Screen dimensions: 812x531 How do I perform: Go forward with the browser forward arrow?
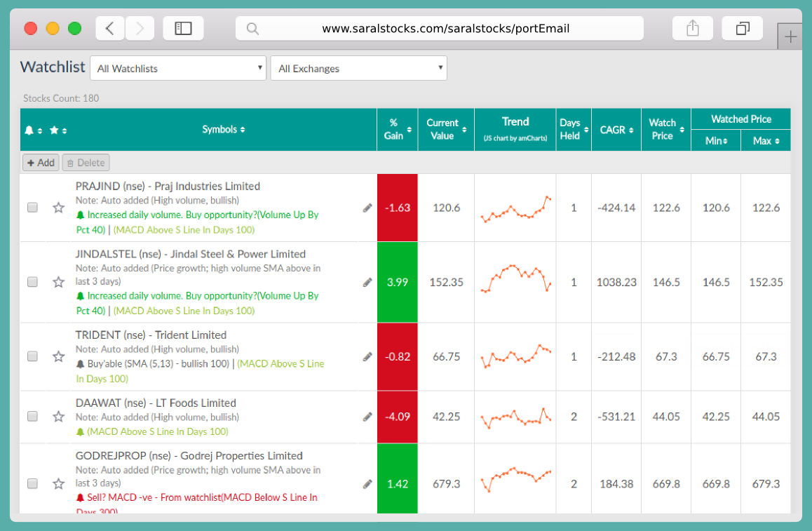coord(140,28)
